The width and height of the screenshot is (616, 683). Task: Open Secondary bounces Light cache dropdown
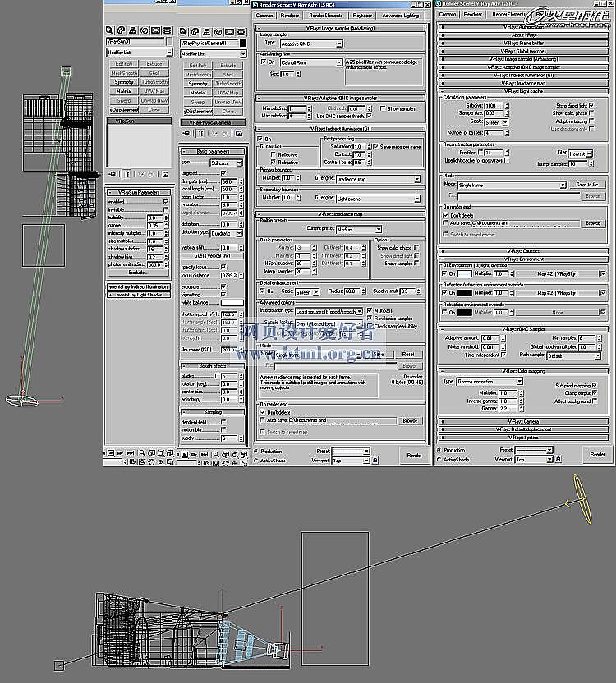(x=379, y=199)
